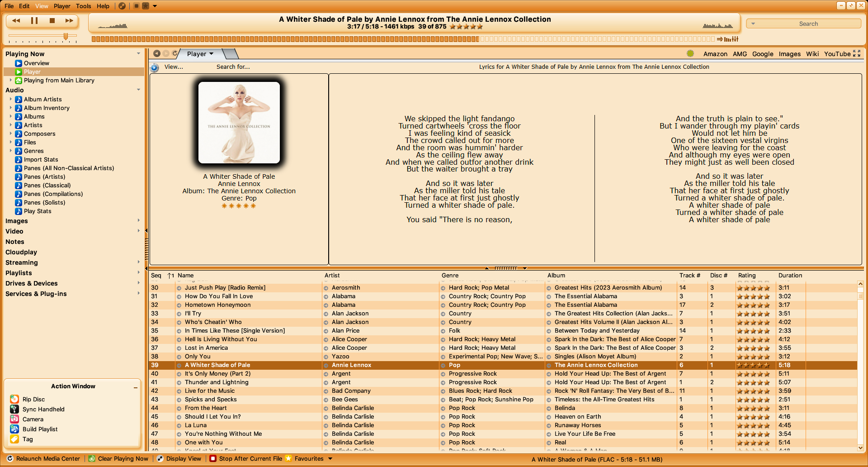Seek in the track progress bar
The width and height of the screenshot is (868, 467).
(403, 39)
